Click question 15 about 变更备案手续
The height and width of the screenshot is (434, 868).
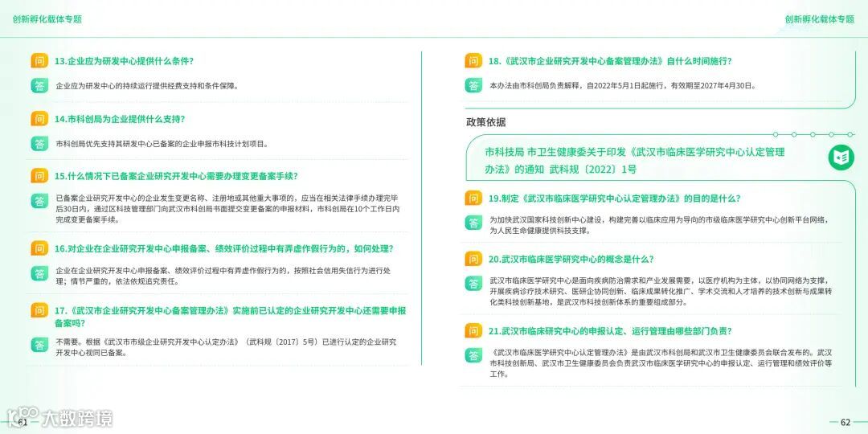click(176, 176)
